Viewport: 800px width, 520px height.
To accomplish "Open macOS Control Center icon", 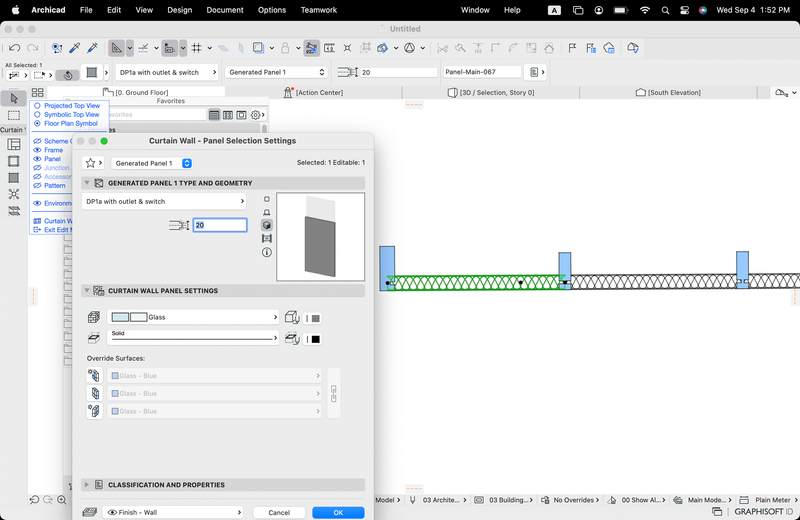I will tap(684, 10).
